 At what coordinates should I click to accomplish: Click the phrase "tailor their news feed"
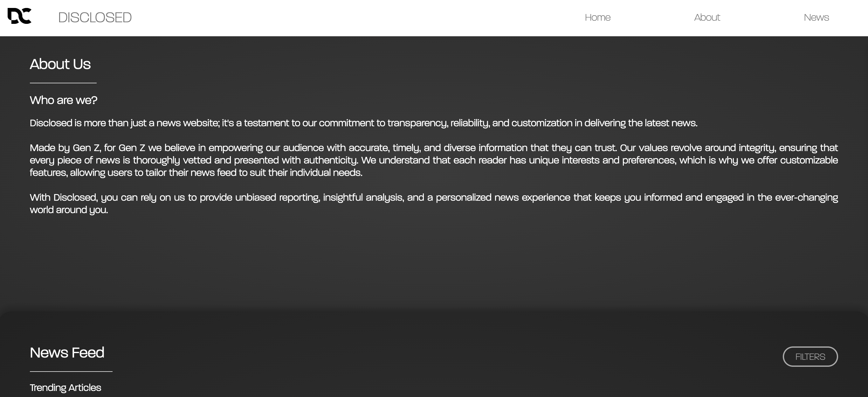click(x=191, y=172)
